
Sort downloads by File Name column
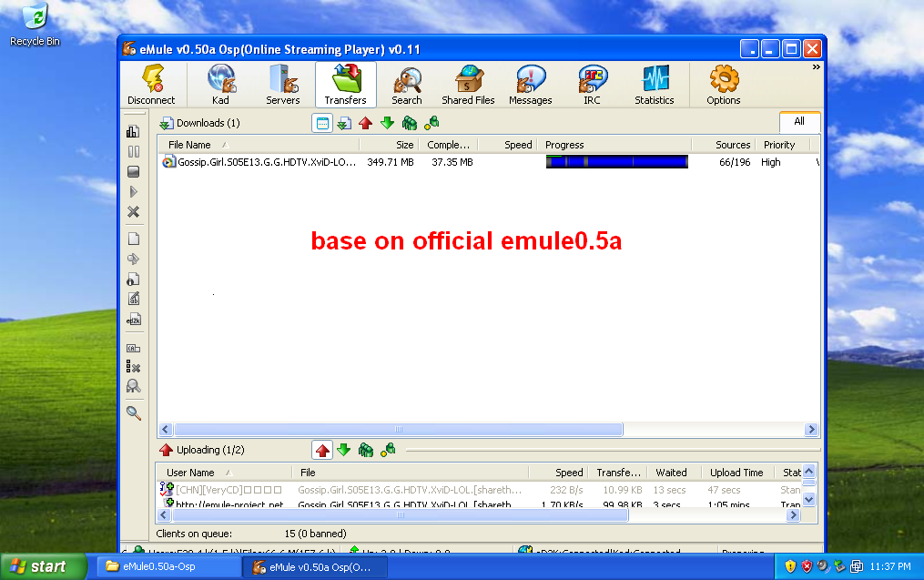tap(259, 145)
